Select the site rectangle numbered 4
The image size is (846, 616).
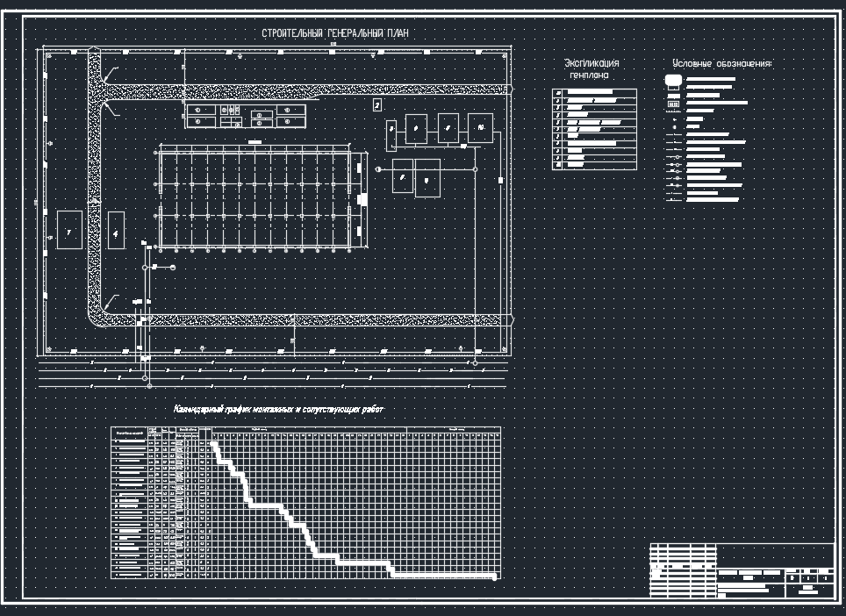click(x=116, y=230)
